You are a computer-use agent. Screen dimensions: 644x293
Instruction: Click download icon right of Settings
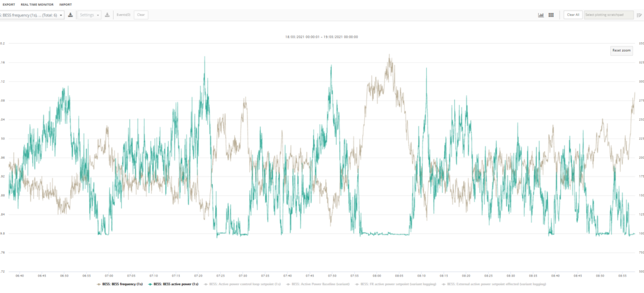[x=107, y=15]
